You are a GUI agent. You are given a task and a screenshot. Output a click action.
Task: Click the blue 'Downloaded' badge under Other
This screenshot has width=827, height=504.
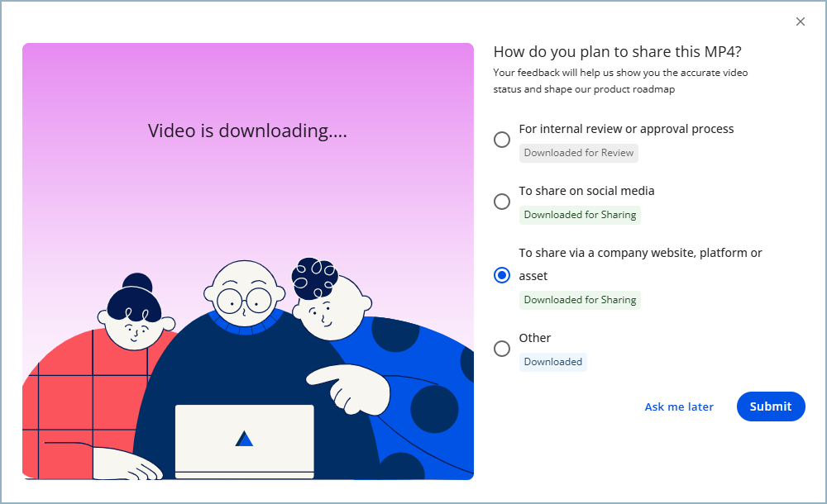click(x=553, y=362)
